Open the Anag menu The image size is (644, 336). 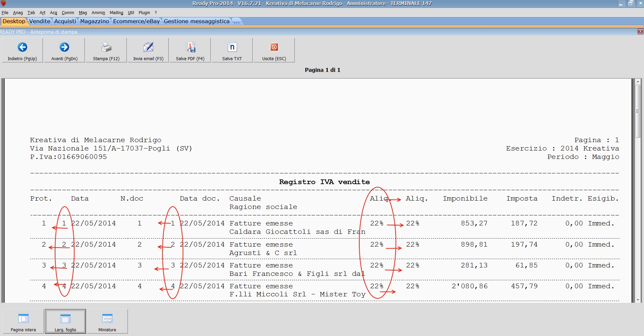pyautogui.click(x=18, y=13)
